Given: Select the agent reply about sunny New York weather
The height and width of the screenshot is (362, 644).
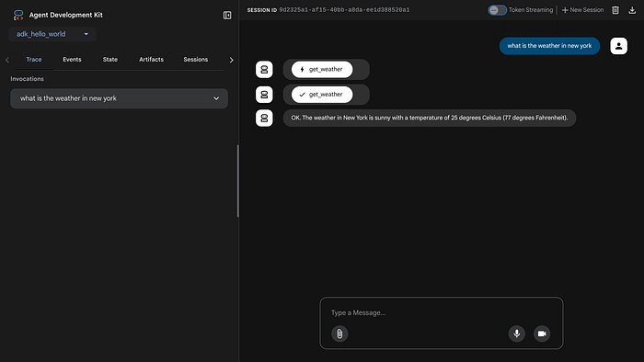Looking at the screenshot, I should [430, 119].
